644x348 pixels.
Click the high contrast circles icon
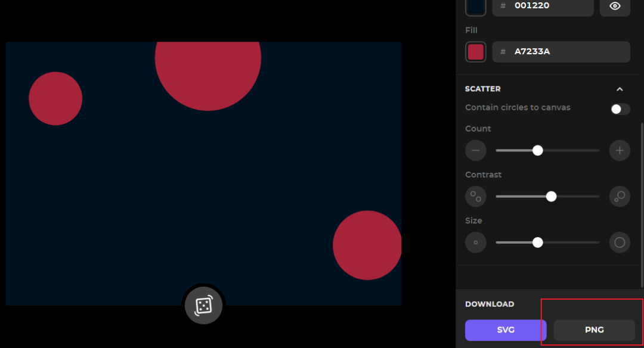pyautogui.click(x=620, y=197)
